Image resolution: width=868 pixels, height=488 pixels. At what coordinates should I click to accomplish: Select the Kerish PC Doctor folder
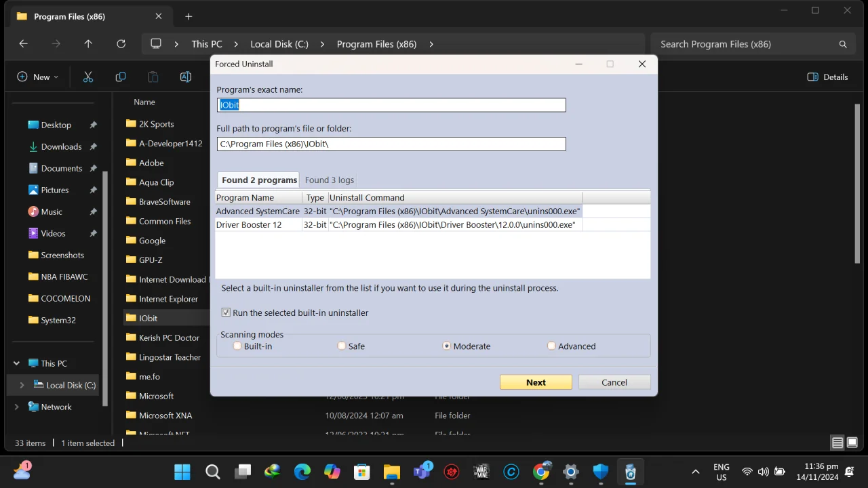[169, 338]
